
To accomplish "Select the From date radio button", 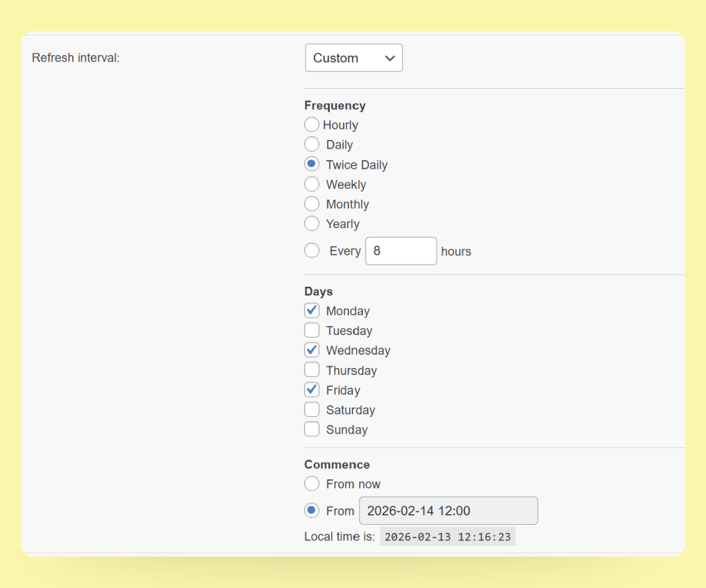I will click(x=312, y=510).
